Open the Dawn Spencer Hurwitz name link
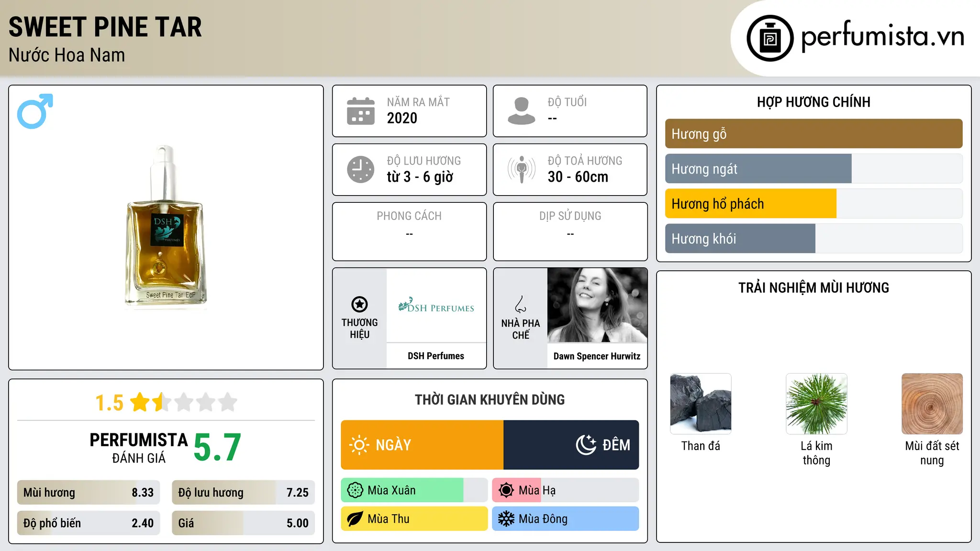The width and height of the screenshot is (980, 551). [x=597, y=356]
